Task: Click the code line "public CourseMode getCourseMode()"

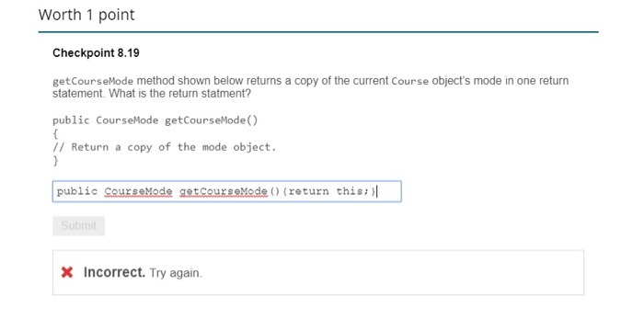Action: [155, 120]
